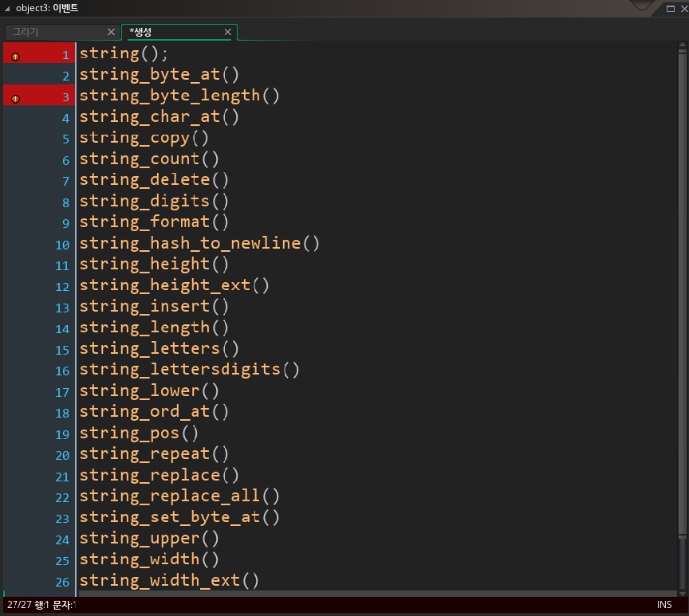
Task: Close the *생성 tab
Action: (x=227, y=32)
